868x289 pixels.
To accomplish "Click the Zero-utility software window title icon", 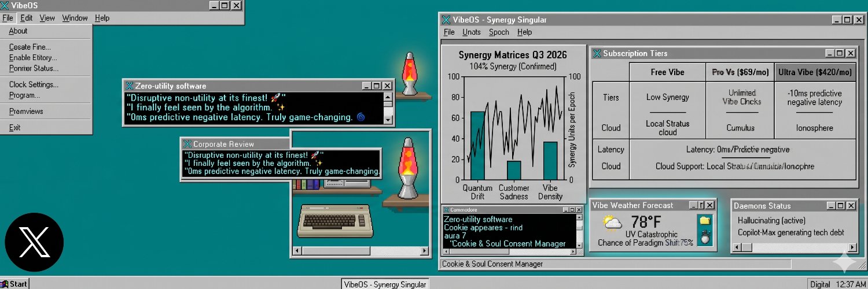I will 130,86.
